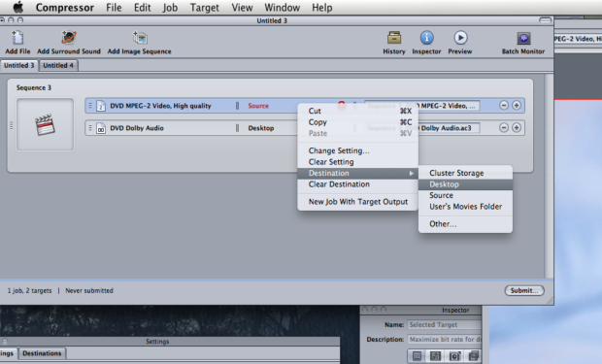Pick Cluster Storage as destination

(465, 173)
